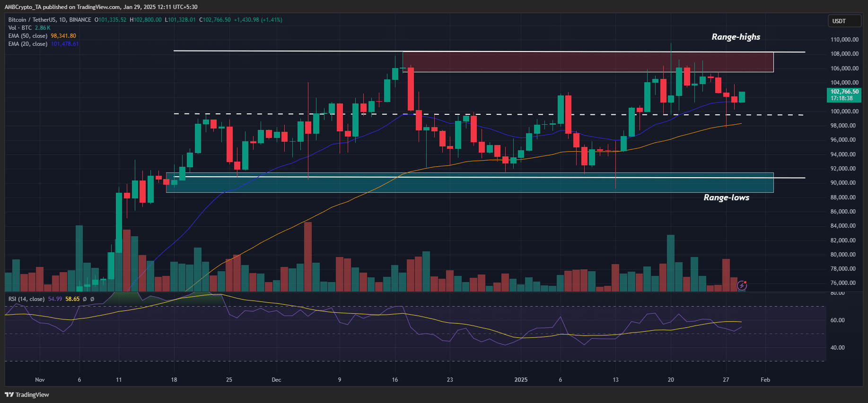Click the 16 date axis label
Screen dimensions: 868x403
[x=395, y=380]
